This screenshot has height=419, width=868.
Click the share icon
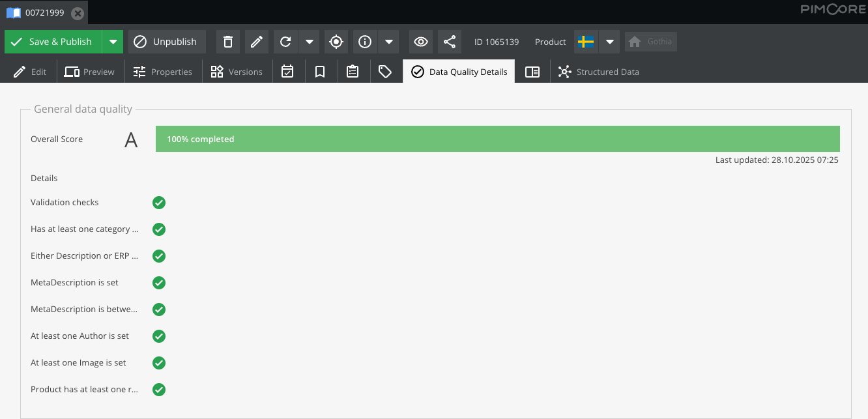(450, 42)
